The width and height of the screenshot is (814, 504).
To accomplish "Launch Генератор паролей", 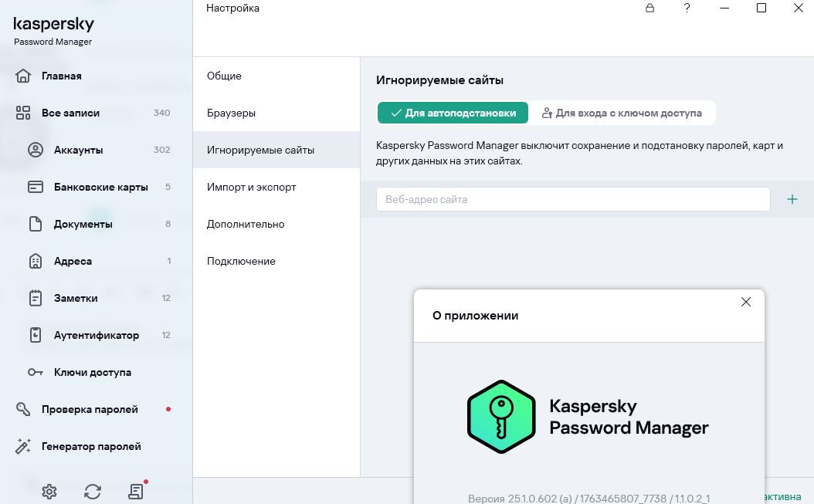I will 91,446.
